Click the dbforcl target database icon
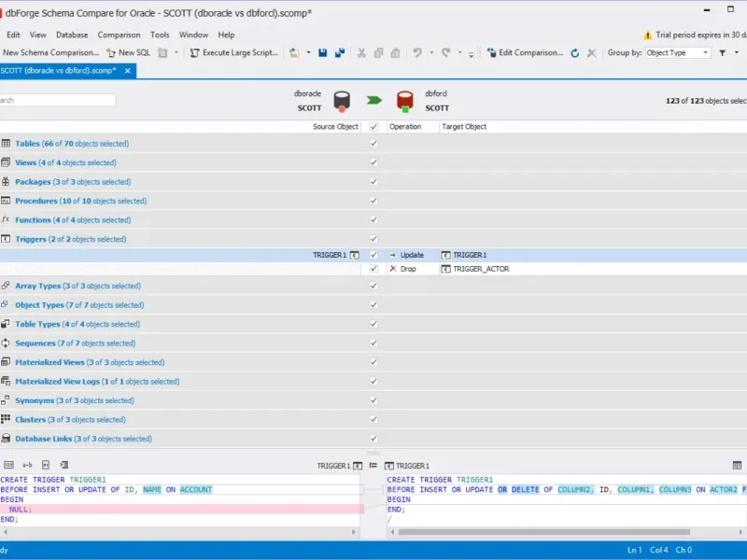The width and height of the screenshot is (747, 560). (x=405, y=101)
